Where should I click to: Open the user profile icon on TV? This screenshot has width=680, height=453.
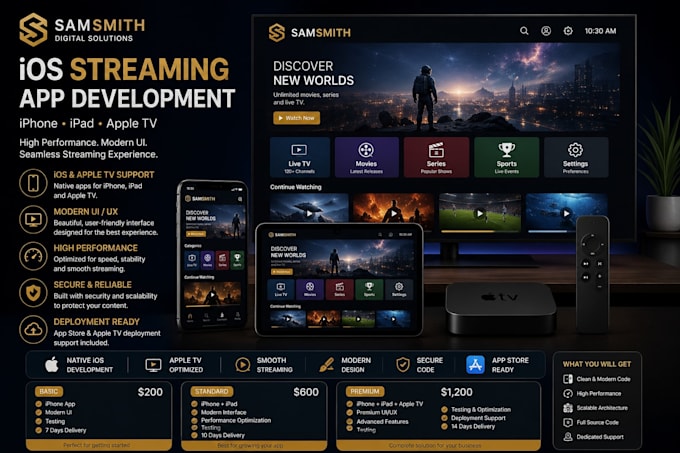tap(546, 31)
